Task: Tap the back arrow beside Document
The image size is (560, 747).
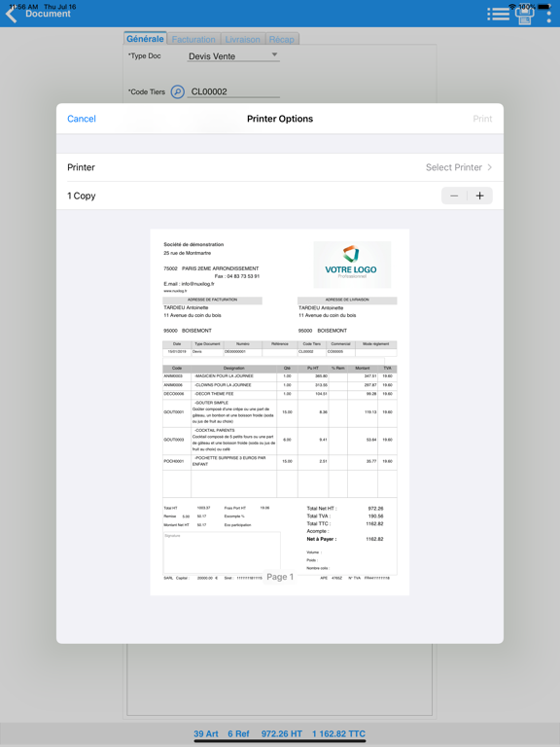Action: click(x=12, y=15)
